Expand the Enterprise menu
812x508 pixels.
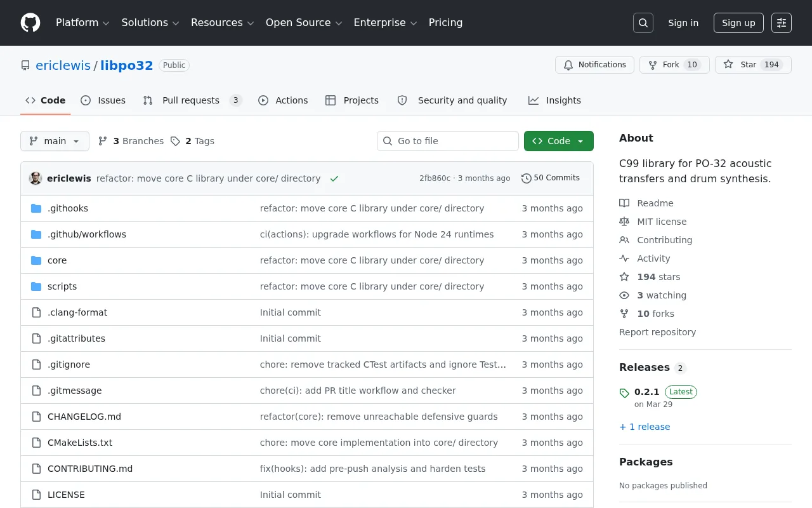tap(385, 23)
